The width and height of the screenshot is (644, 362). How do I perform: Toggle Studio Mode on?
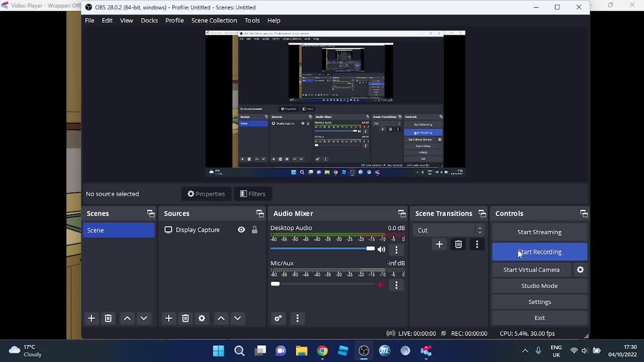pyautogui.click(x=539, y=286)
